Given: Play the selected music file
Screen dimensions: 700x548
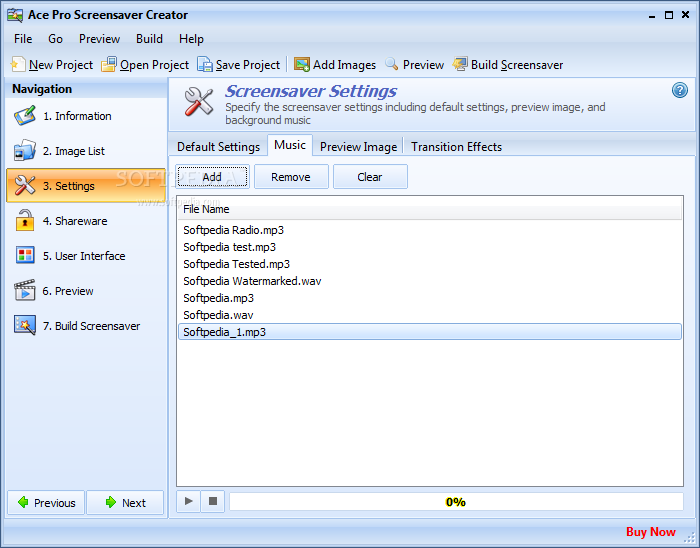Looking at the screenshot, I should (188, 501).
